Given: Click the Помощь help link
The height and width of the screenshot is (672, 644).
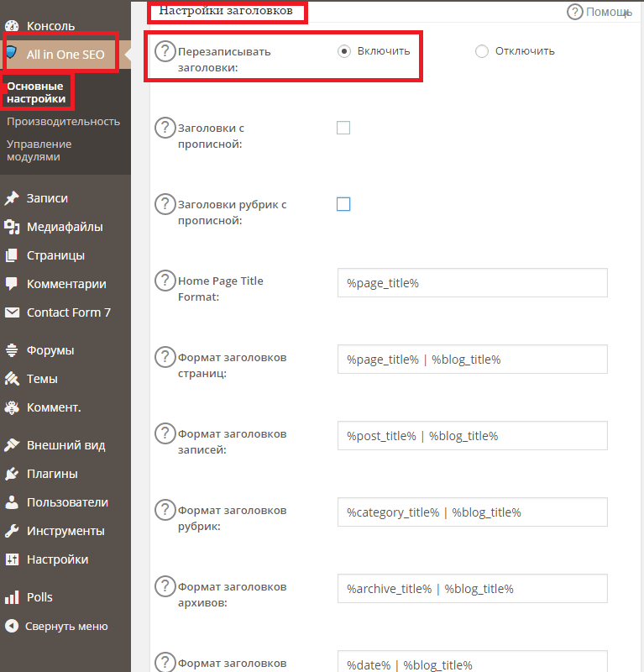Looking at the screenshot, I should coord(599,12).
